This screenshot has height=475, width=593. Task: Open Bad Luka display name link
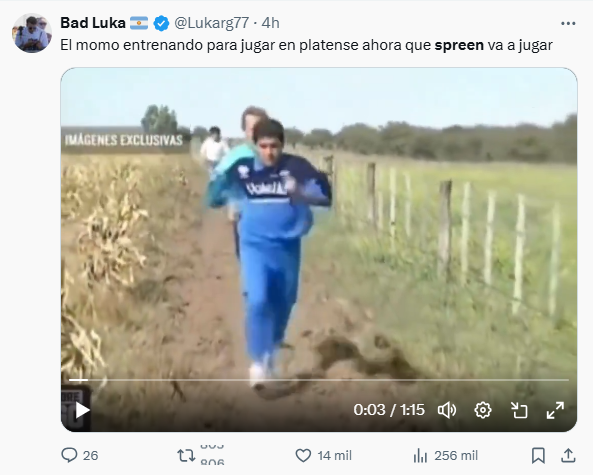[93, 23]
